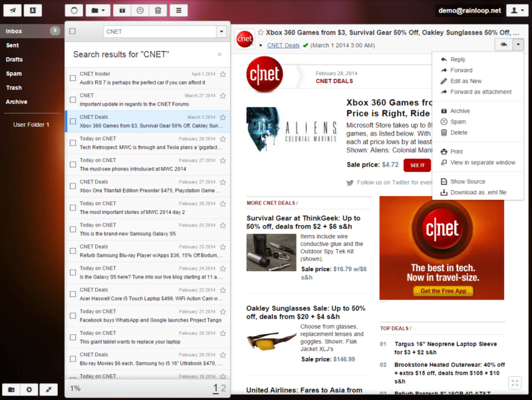Click the red SEE IT button

pos(417,165)
